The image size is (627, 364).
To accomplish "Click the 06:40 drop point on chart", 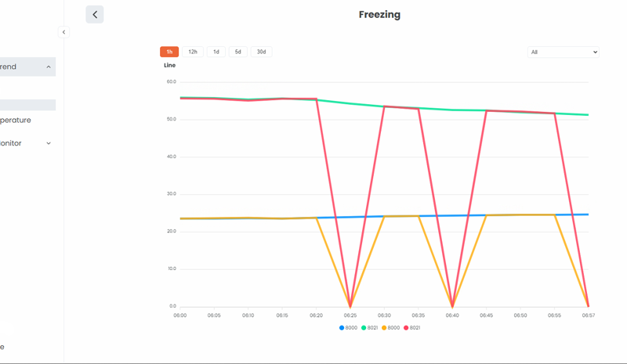I will [x=452, y=305].
